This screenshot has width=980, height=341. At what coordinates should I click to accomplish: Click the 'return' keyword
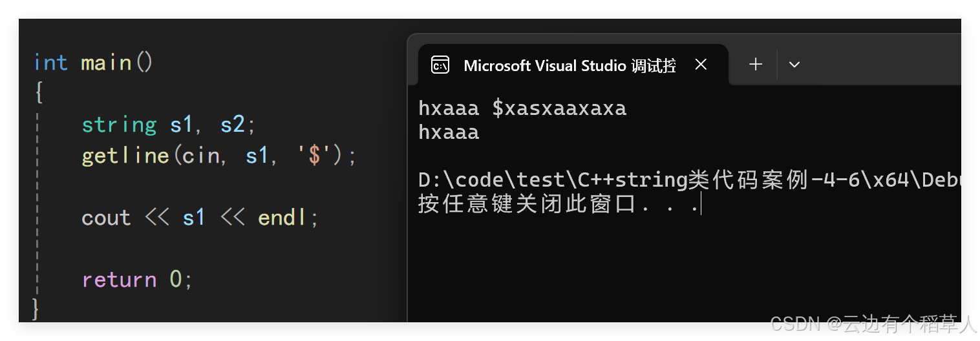tap(119, 280)
